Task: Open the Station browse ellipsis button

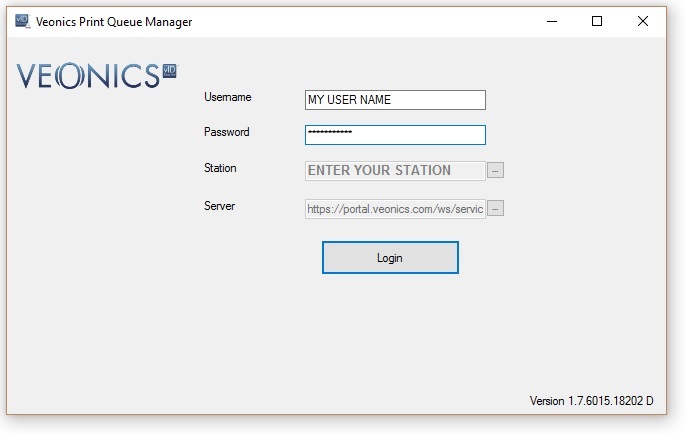Action: pos(496,170)
